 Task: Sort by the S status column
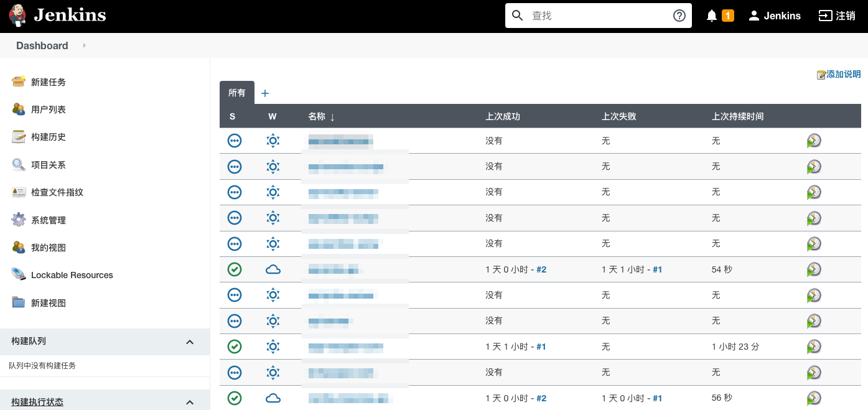coord(232,116)
